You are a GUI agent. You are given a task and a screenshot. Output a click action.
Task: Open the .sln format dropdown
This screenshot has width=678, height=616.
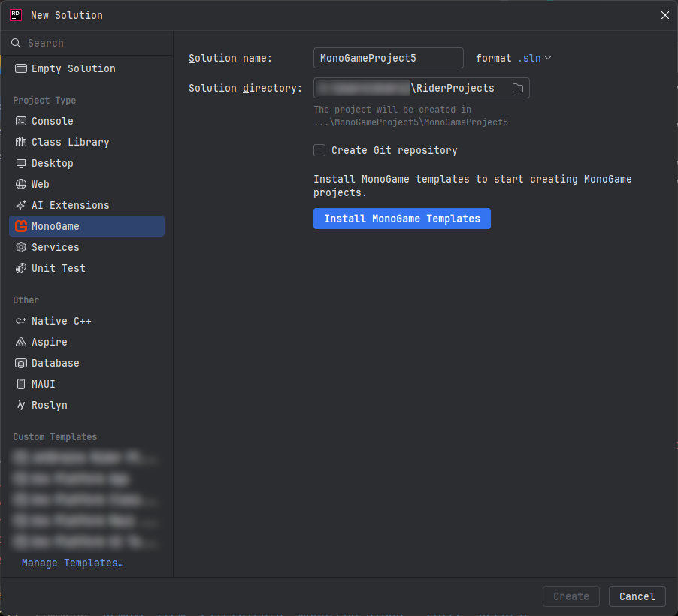(535, 58)
